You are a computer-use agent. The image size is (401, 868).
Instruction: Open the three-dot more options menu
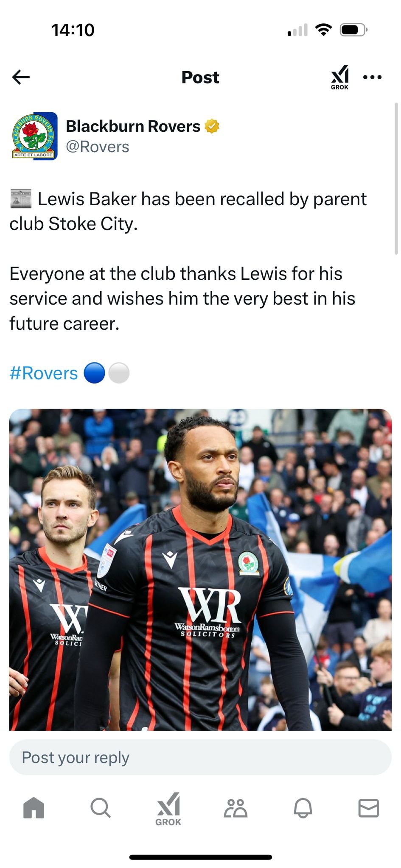click(x=373, y=77)
